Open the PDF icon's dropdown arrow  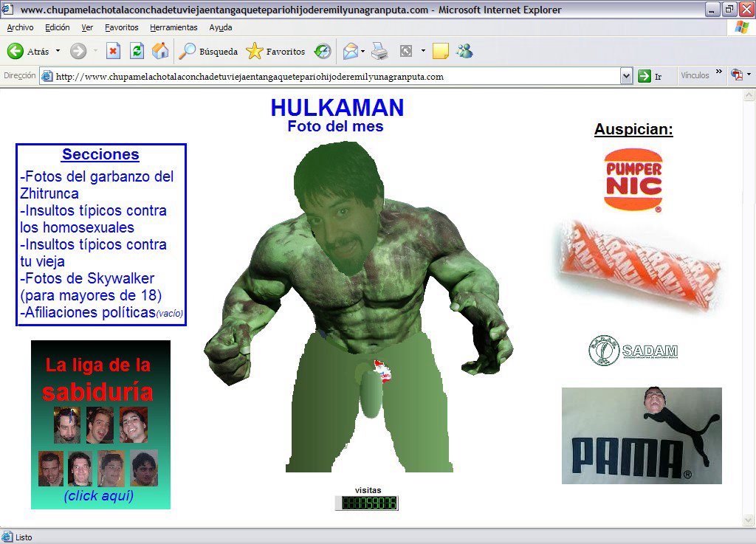(x=749, y=75)
